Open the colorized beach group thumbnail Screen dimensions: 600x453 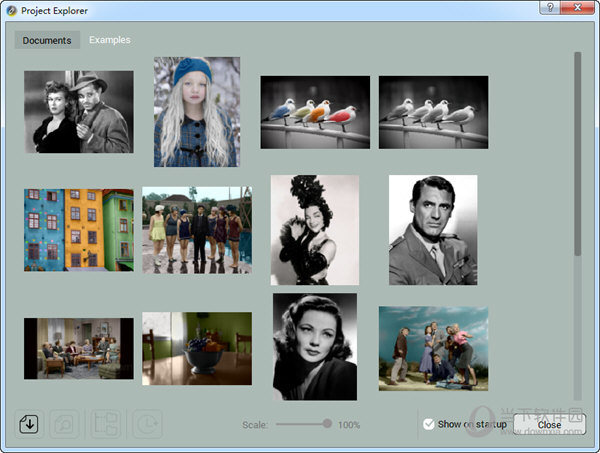pos(434,349)
